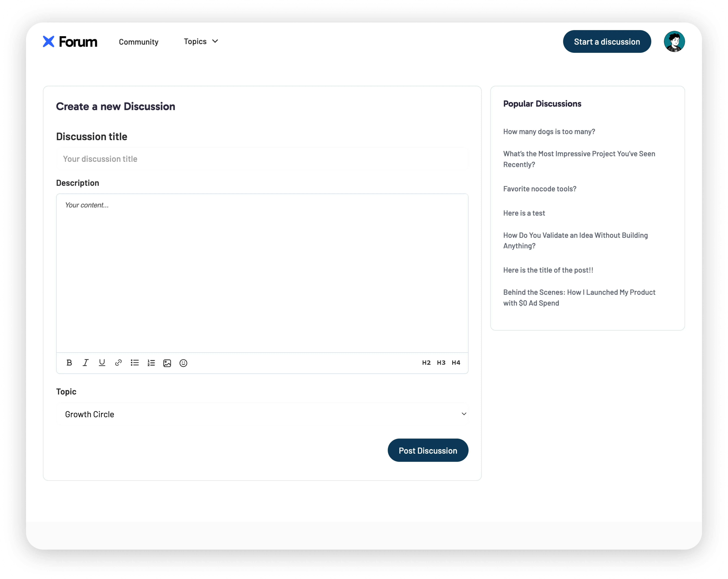This screenshot has width=728, height=579.
Task: Open the Growth Circle topic selector
Action: click(x=262, y=414)
